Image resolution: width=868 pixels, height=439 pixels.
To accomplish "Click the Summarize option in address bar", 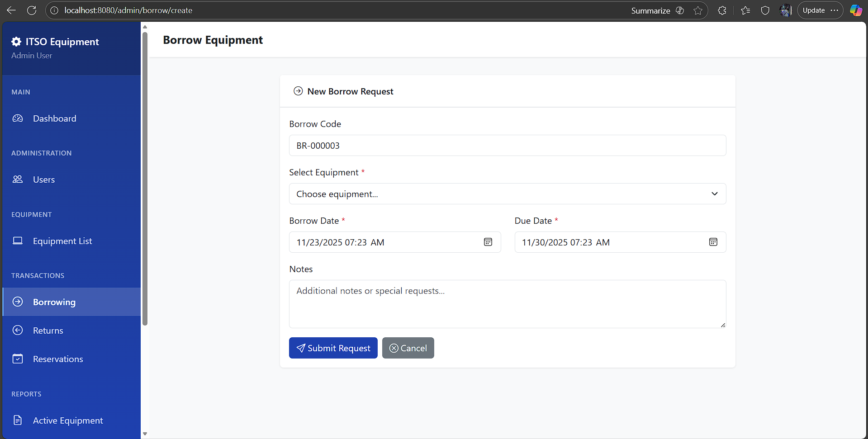I will pos(650,10).
